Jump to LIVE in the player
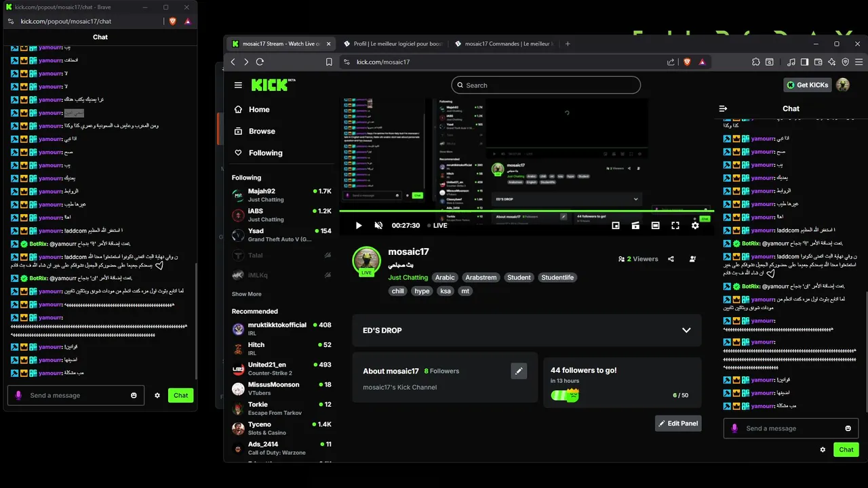Screen dimensions: 868x488 [x=437, y=226]
